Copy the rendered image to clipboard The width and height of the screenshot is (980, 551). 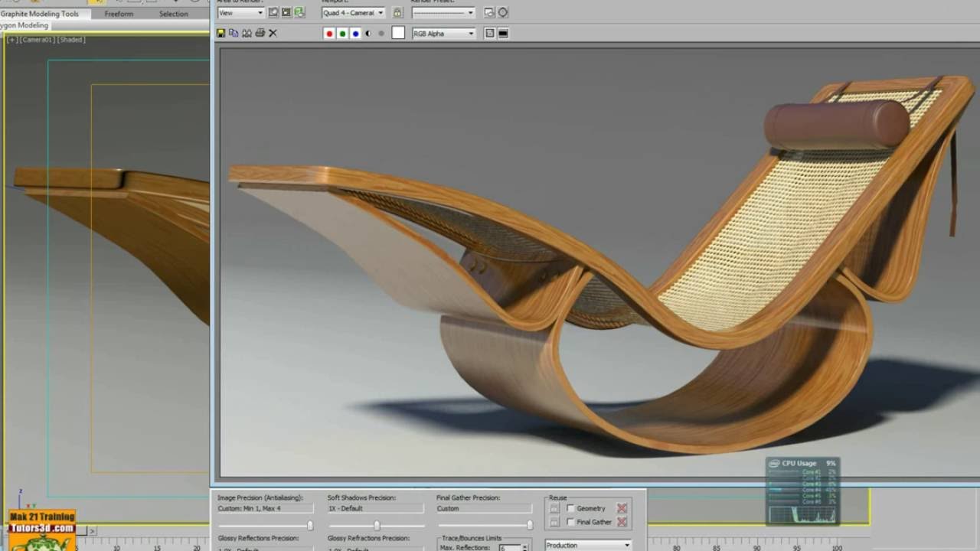tap(234, 33)
